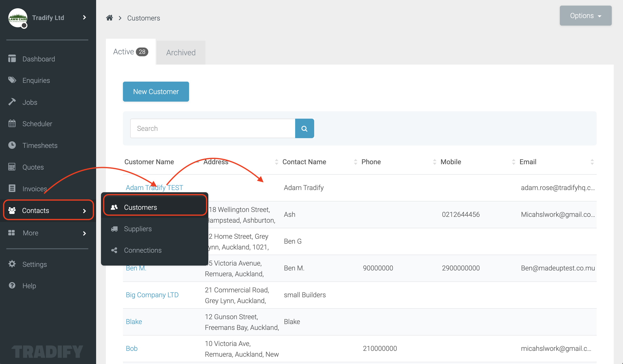Click the Jobs hammer icon
This screenshot has width=623, height=364.
click(12, 102)
